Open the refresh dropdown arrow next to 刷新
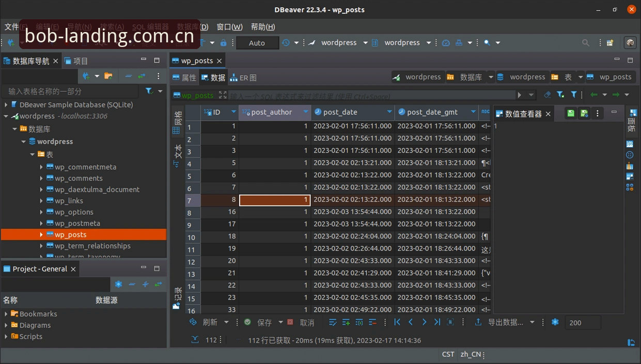This screenshot has height=364, width=641. pos(226,322)
